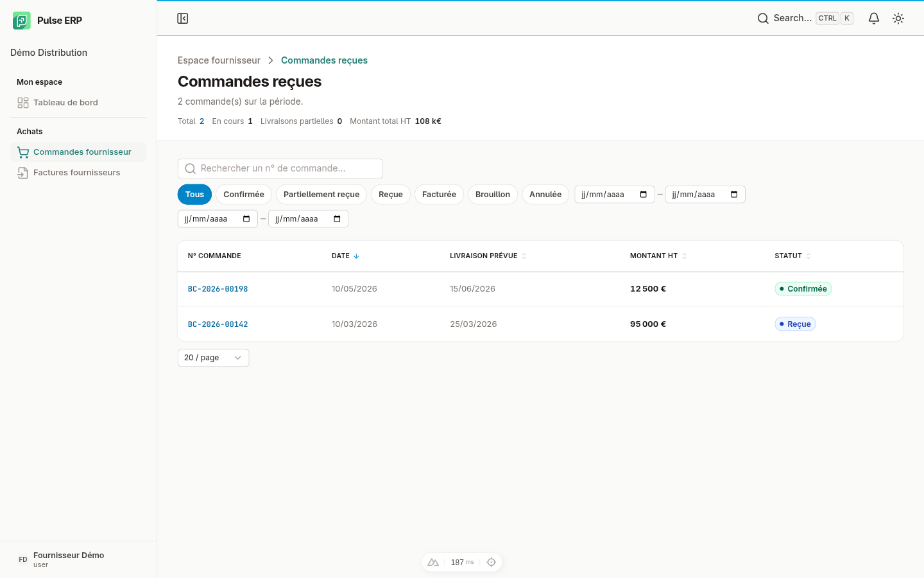Click the Reçue badge in BC-2026-00142 row
Image resolution: width=924 pixels, height=578 pixels.
795,324
